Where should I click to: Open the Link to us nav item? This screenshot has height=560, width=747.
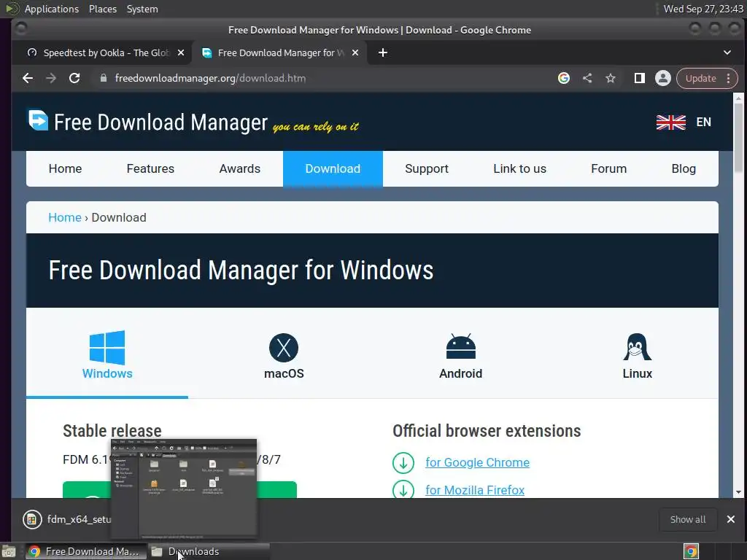[519, 168]
